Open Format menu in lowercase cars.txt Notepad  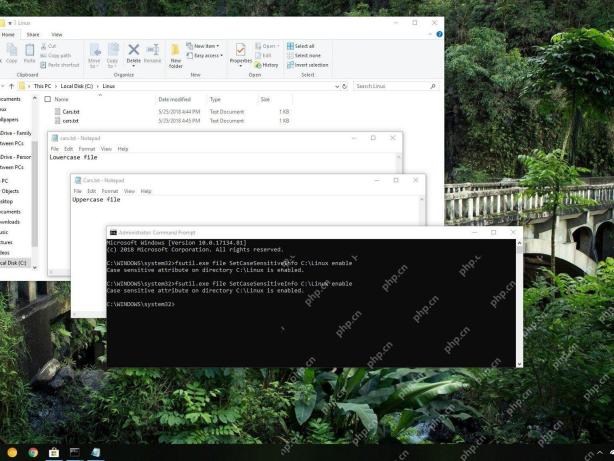(x=87, y=149)
